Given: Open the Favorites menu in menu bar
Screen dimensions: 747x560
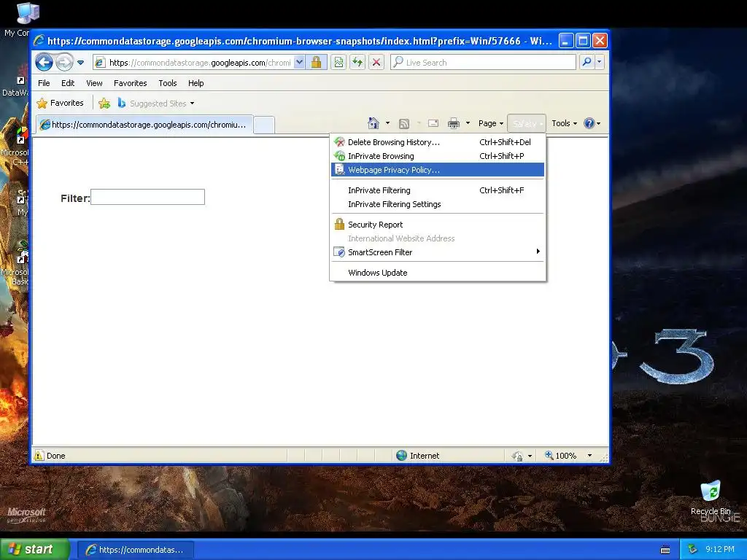Looking at the screenshot, I should point(130,83).
